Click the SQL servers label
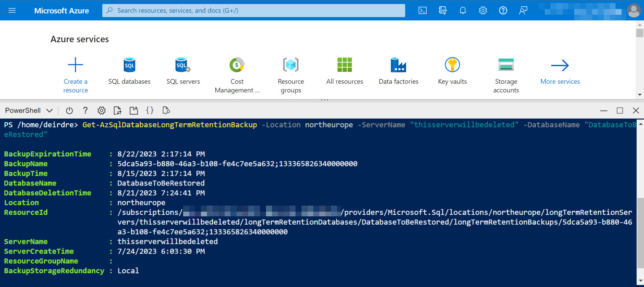 click(x=183, y=81)
